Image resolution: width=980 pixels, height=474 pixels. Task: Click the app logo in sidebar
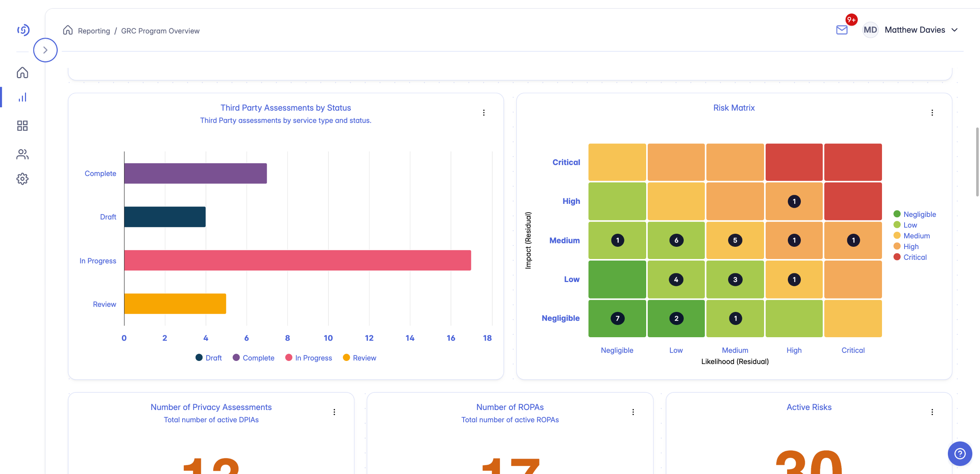(23, 30)
